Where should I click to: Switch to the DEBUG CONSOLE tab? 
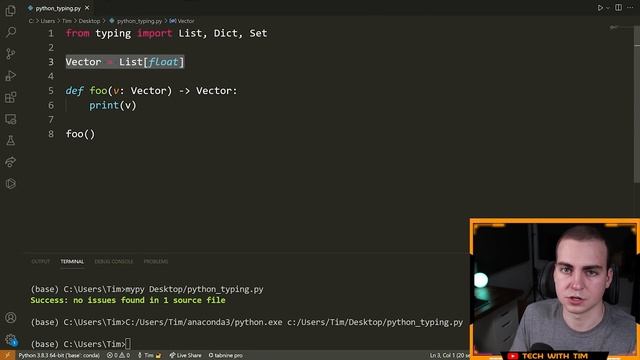point(114,261)
